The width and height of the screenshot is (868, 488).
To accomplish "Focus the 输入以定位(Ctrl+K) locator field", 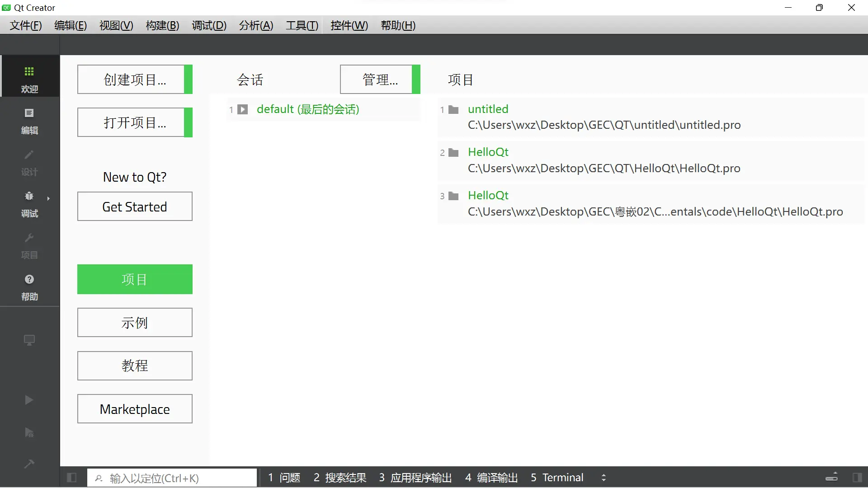I will tap(172, 478).
